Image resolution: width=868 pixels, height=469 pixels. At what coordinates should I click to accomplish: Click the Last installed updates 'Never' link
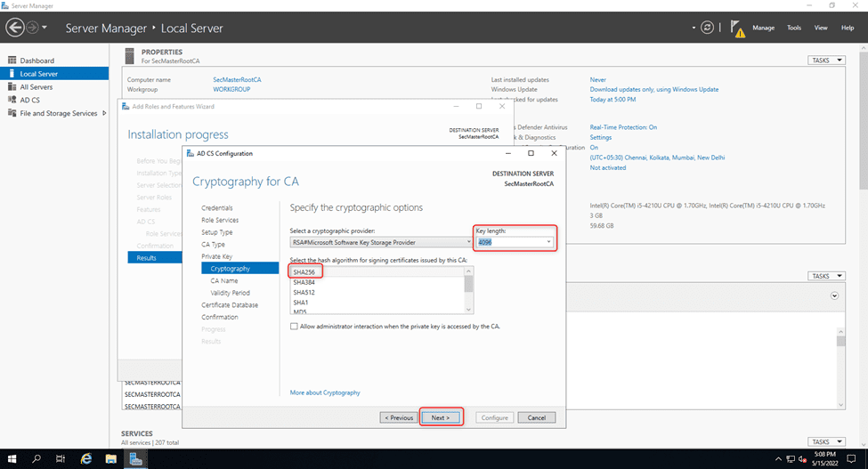(598, 79)
